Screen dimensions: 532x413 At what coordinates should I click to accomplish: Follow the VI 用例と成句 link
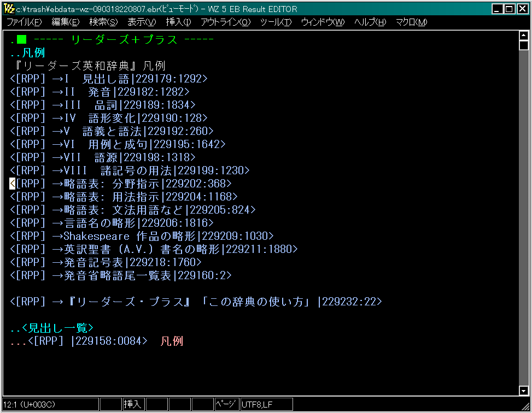[x=118, y=144]
